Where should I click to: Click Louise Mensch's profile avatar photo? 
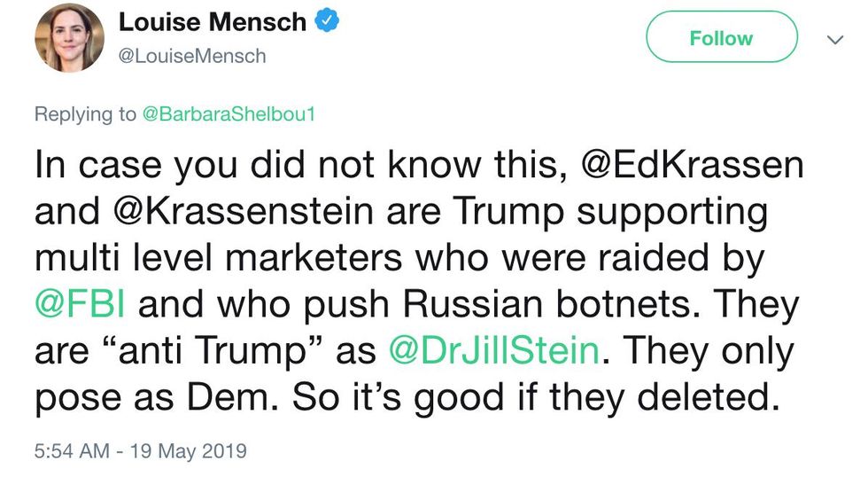pos(69,37)
